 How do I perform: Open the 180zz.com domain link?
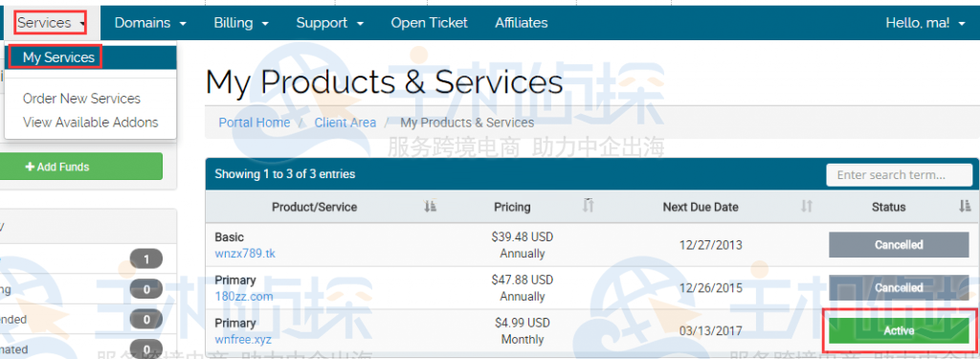tap(244, 297)
